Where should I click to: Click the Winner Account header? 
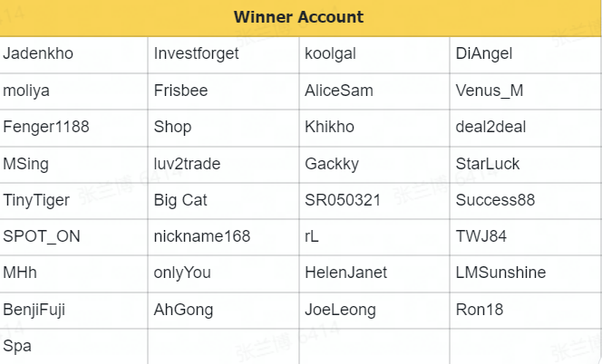tap(298, 17)
